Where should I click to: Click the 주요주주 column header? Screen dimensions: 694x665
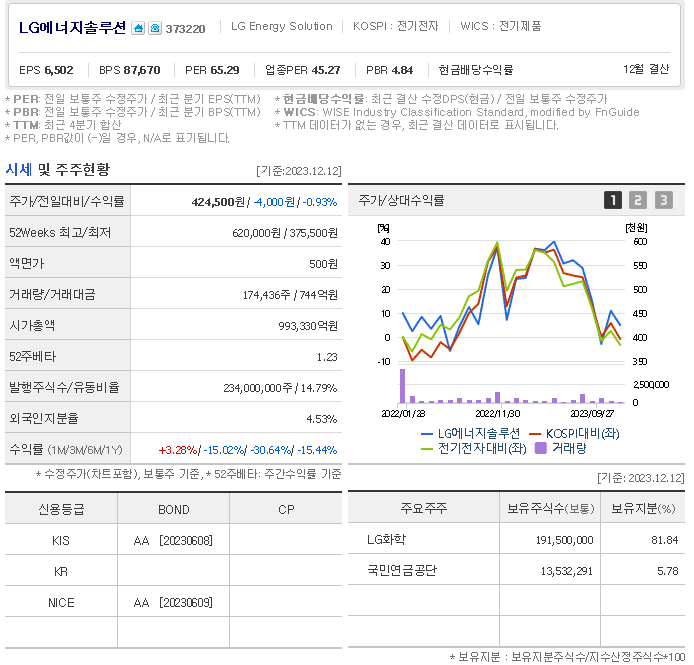click(x=424, y=508)
